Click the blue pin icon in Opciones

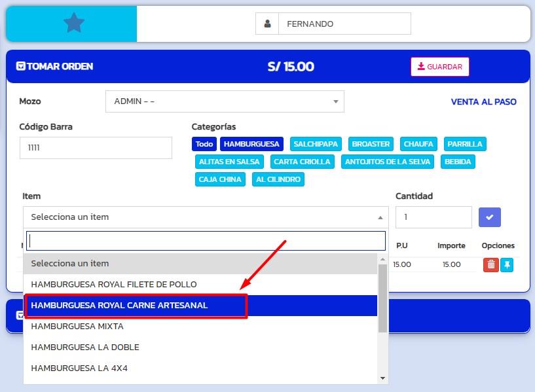click(507, 264)
